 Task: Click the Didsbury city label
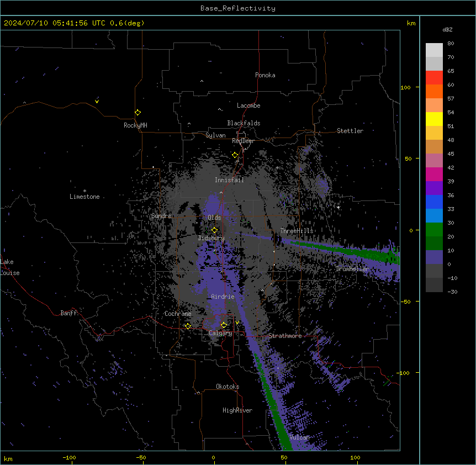pos(211,238)
